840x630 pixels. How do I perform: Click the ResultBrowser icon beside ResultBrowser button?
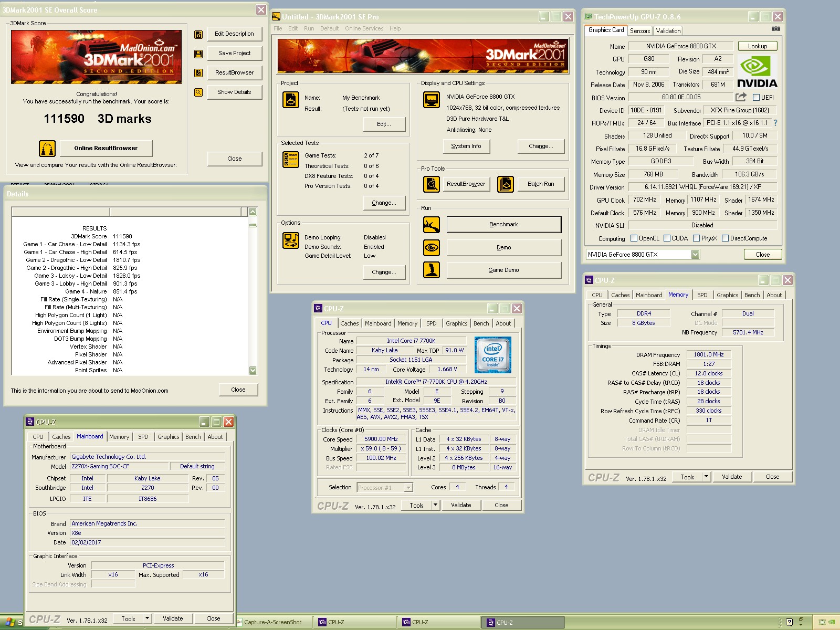[x=198, y=73]
